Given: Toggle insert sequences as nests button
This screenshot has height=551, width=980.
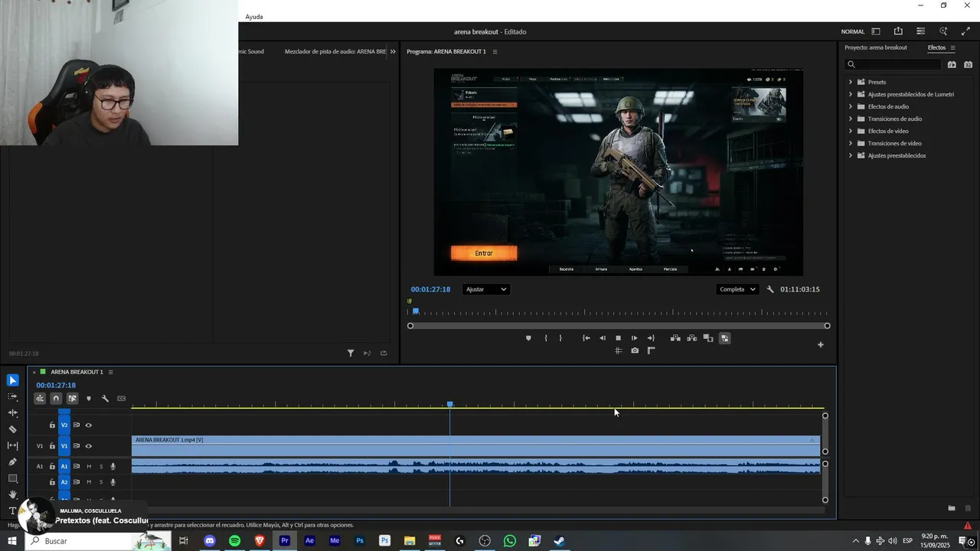Looking at the screenshot, I should point(40,399).
